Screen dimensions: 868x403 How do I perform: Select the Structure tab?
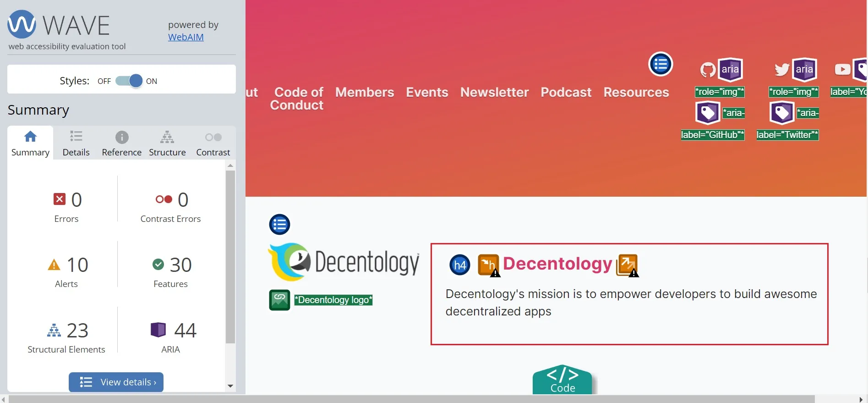pos(167,143)
